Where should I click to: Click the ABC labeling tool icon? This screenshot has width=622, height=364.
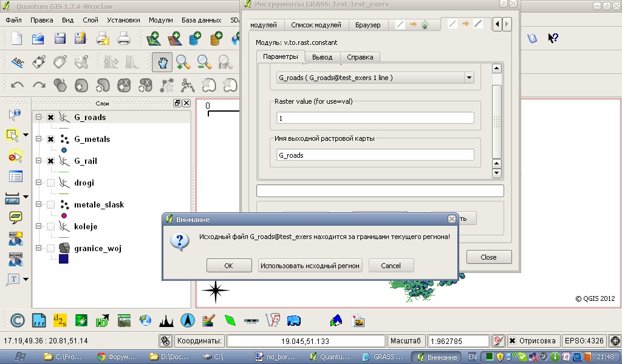tap(18, 62)
